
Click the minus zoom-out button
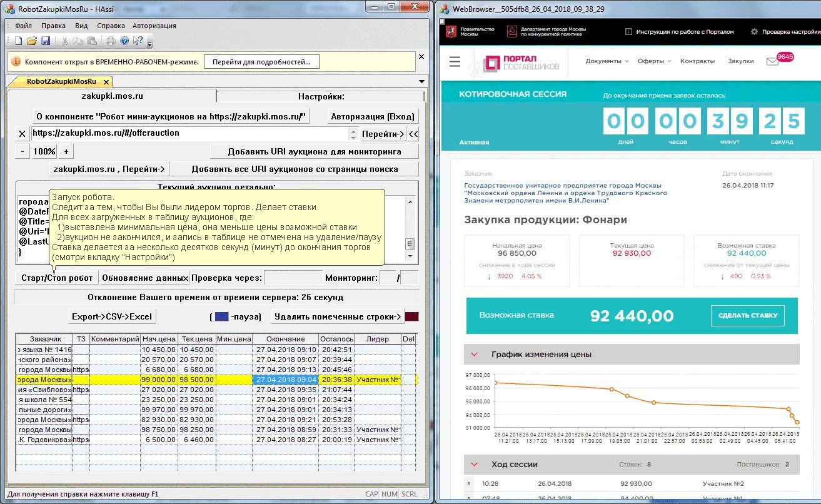22,151
